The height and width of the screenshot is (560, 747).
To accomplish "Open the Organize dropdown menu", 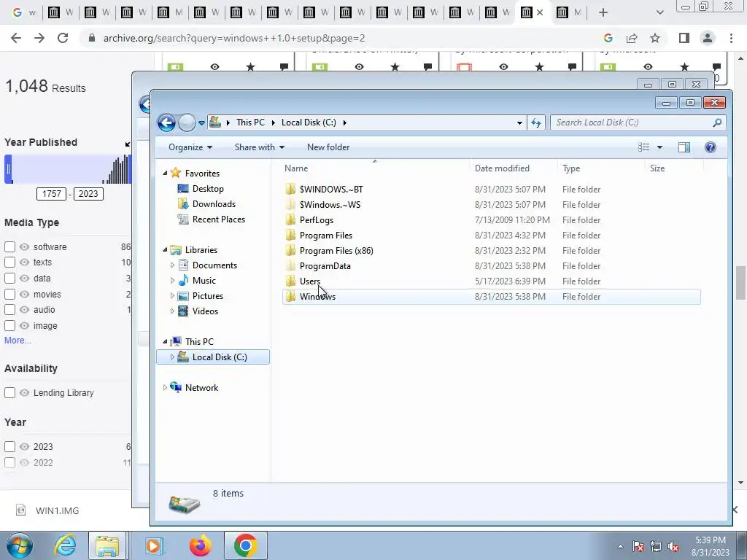I will click(x=190, y=147).
